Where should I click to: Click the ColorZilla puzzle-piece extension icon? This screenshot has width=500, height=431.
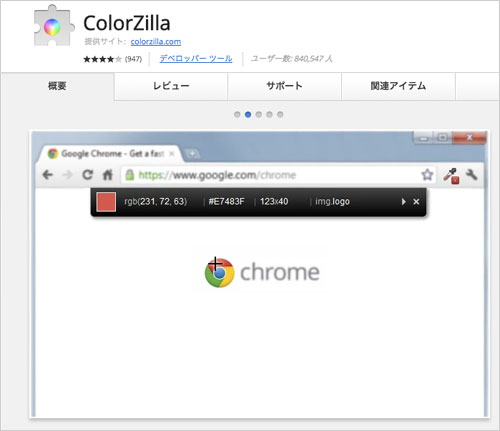click(53, 26)
